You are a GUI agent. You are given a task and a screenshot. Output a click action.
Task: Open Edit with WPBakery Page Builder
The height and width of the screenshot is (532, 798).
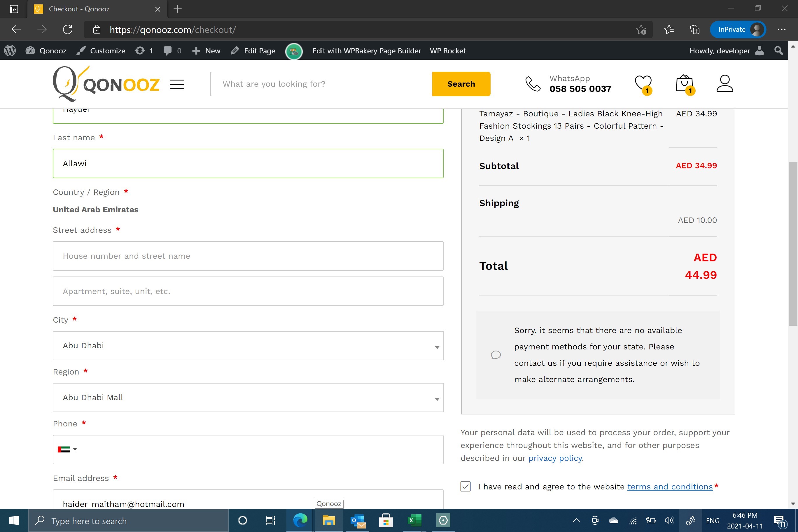tap(367, 51)
